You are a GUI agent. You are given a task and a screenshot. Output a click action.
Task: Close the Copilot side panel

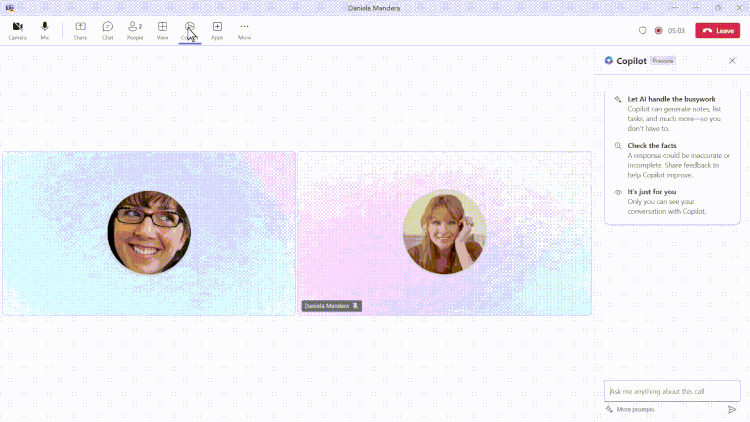click(732, 61)
